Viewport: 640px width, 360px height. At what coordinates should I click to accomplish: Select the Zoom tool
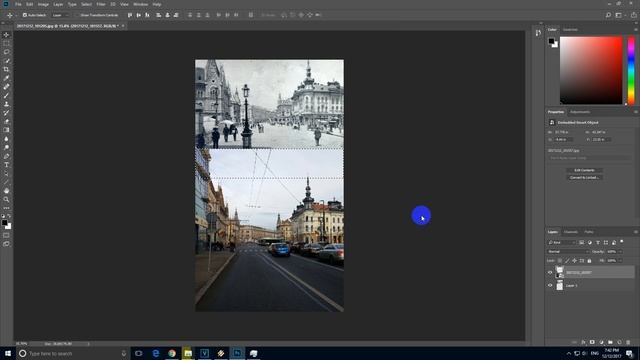point(6,200)
